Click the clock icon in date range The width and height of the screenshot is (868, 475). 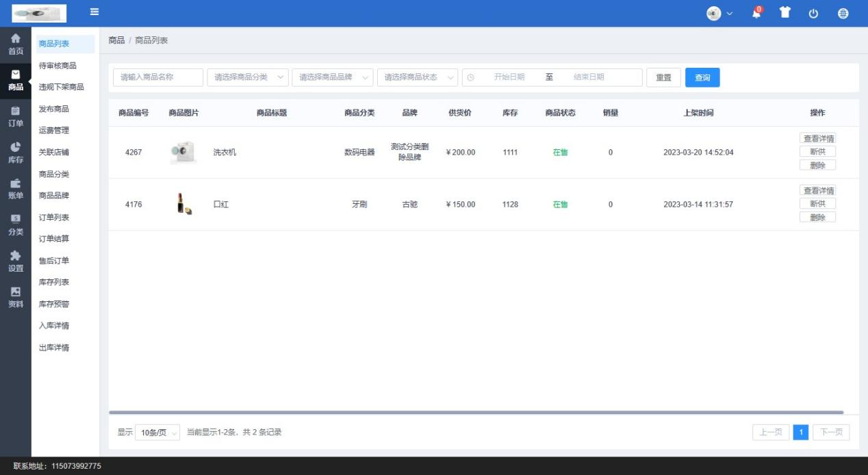(470, 77)
